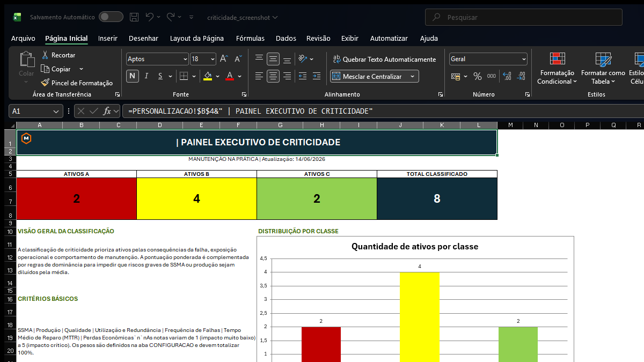Click the Pesquisar search box
This screenshot has height=362, width=644.
coord(524,17)
